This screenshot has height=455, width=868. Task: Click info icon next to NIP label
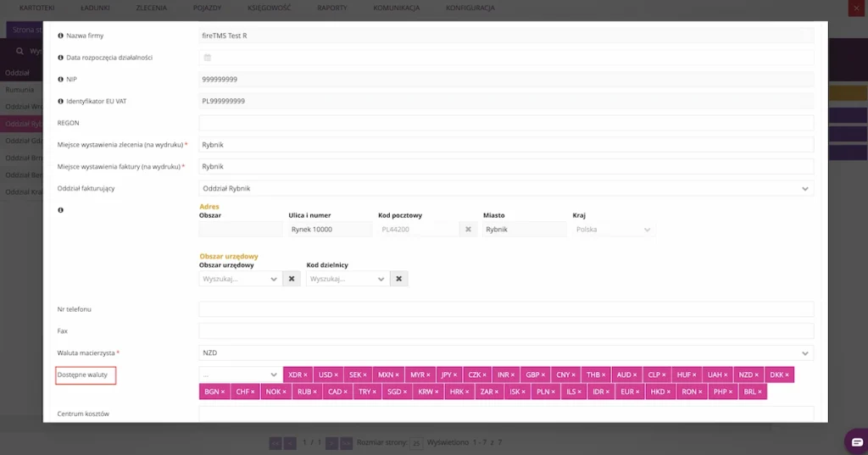click(x=60, y=79)
